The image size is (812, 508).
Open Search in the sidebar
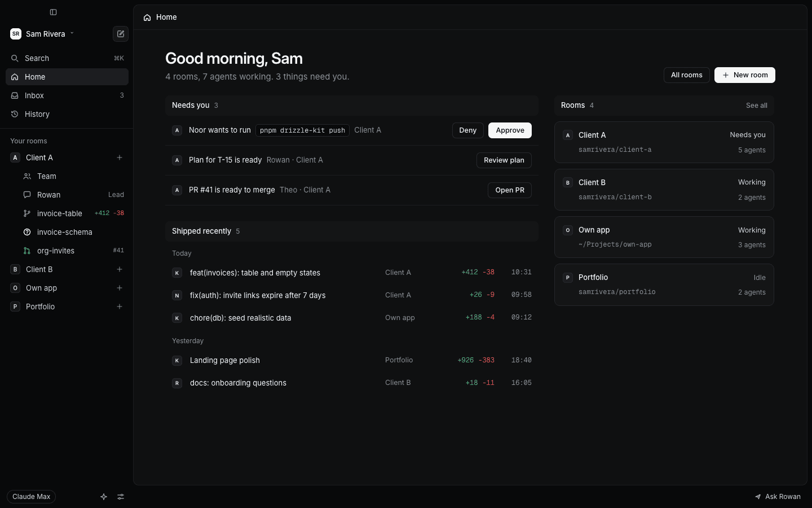click(x=67, y=58)
